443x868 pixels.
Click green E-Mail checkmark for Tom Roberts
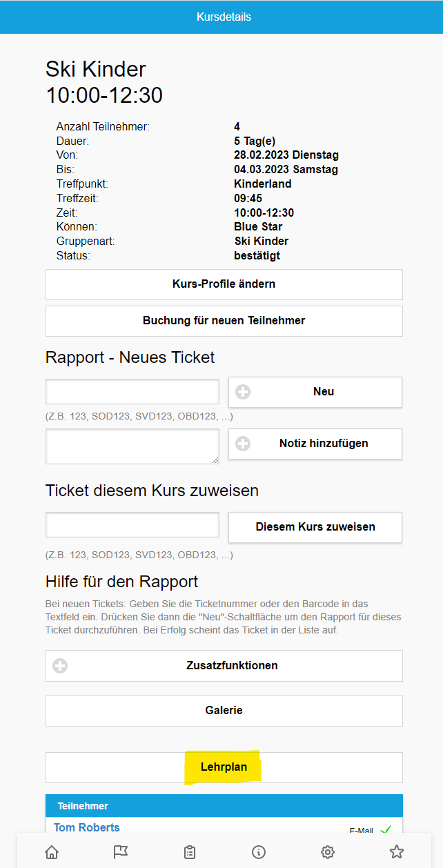click(386, 829)
